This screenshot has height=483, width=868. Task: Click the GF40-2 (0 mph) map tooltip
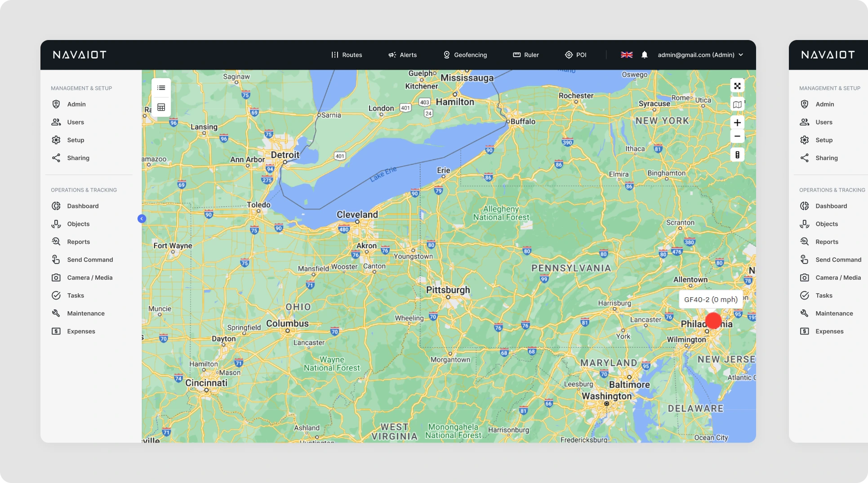tap(711, 300)
